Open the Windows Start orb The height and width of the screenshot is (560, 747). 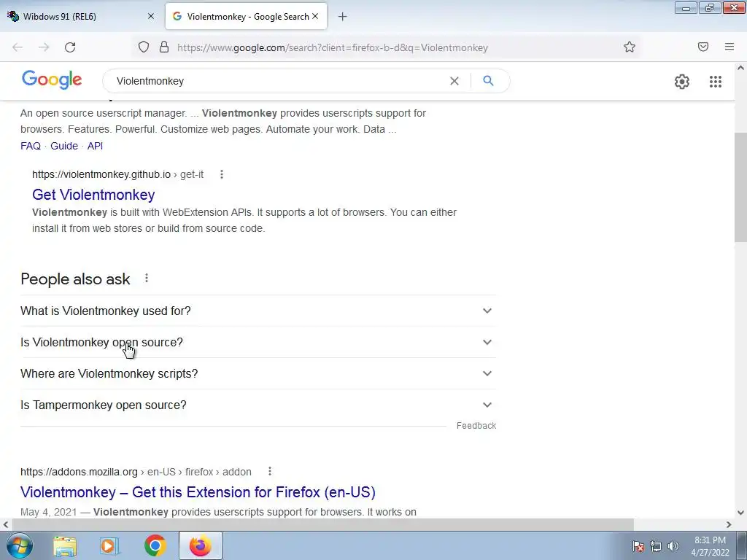(x=19, y=545)
